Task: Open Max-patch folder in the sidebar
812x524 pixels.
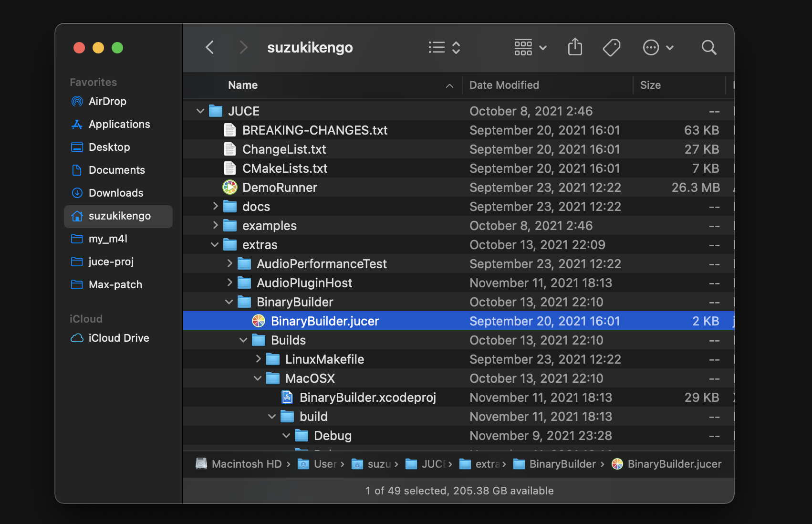Action: [118, 284]
